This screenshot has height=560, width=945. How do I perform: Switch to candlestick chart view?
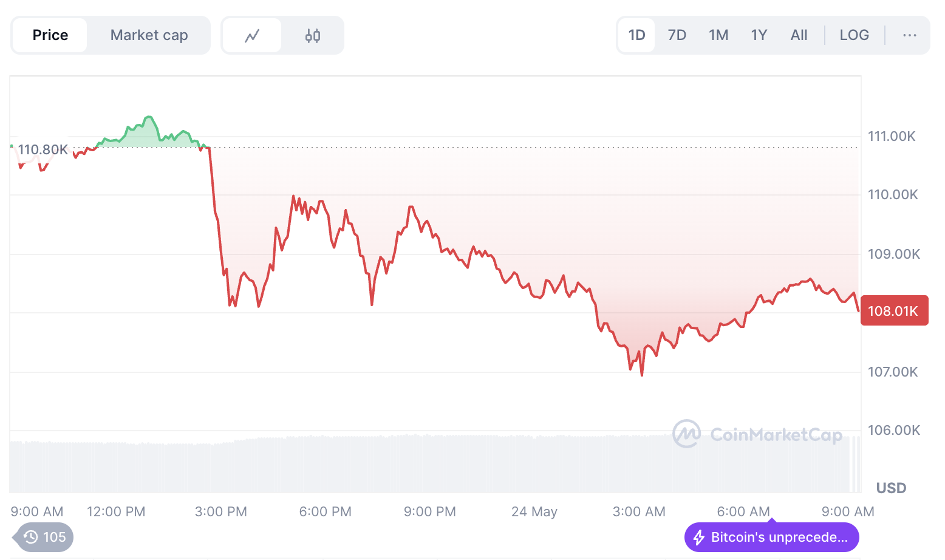point(313,36)
